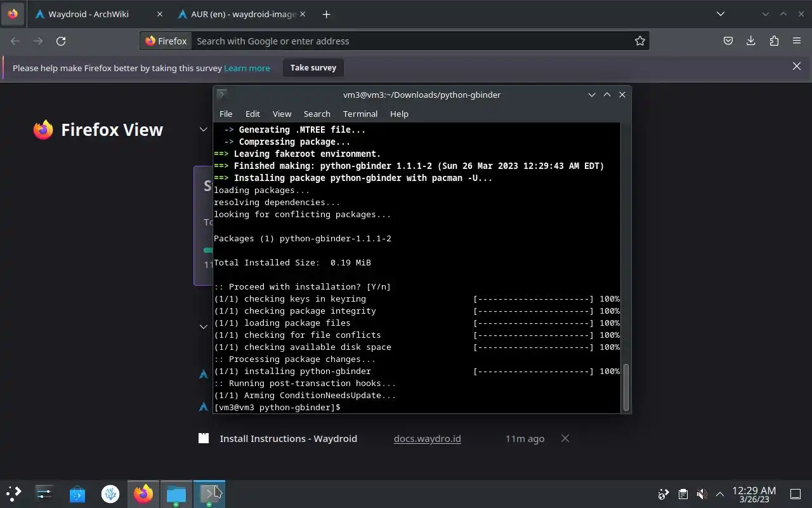Image resolution: width=812 pixels, height=508 pixels.
Task: Open the list all tabs dropdown
Action: coord(721,14)
